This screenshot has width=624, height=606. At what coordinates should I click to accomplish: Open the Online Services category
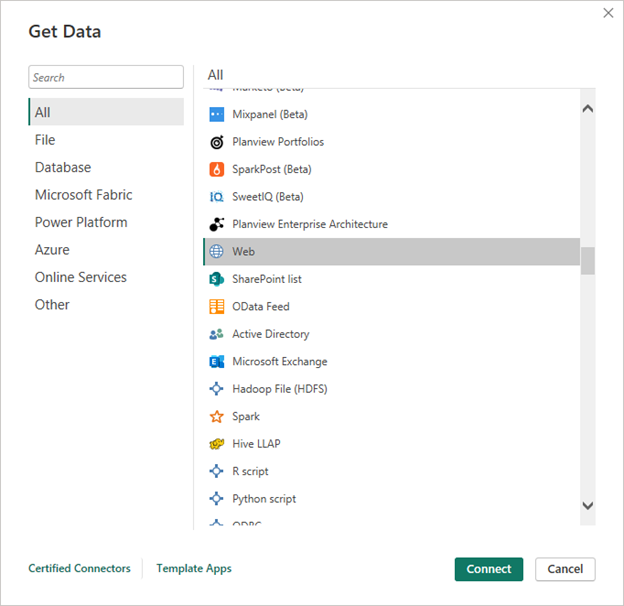tap(81, 277)
